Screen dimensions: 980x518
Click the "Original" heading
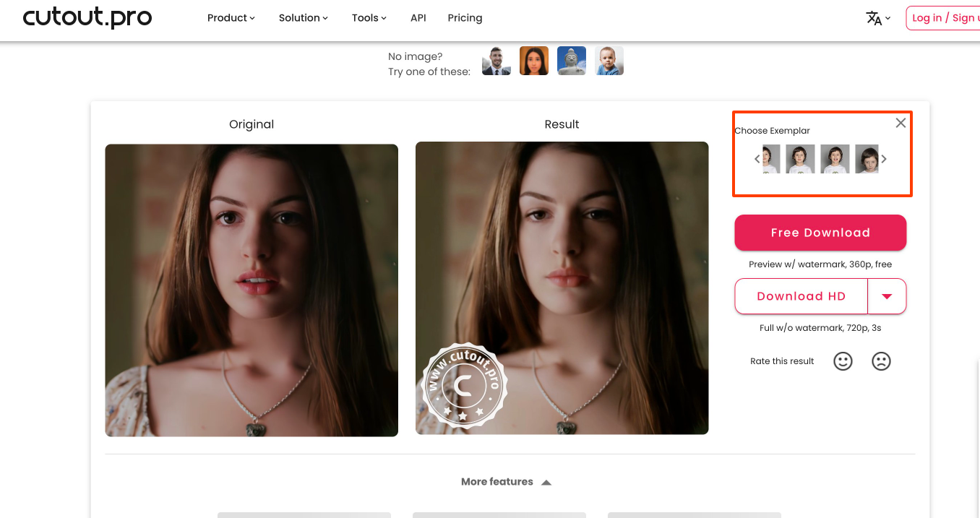click(252, 124)
